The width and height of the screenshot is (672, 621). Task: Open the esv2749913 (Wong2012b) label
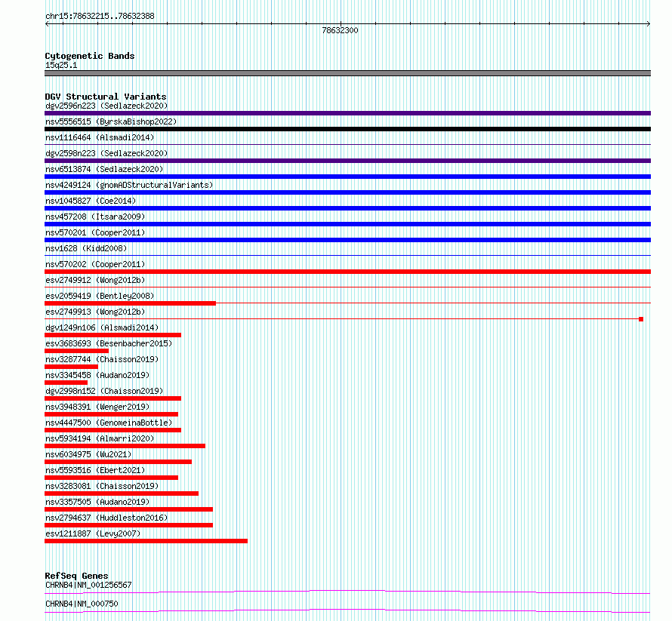[x=95, y=312]
